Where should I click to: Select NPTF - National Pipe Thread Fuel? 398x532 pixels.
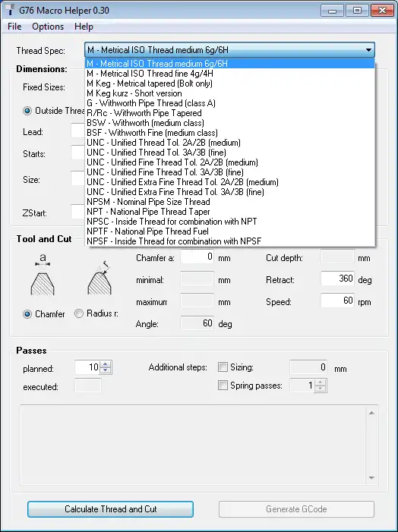tap(230, 231)
